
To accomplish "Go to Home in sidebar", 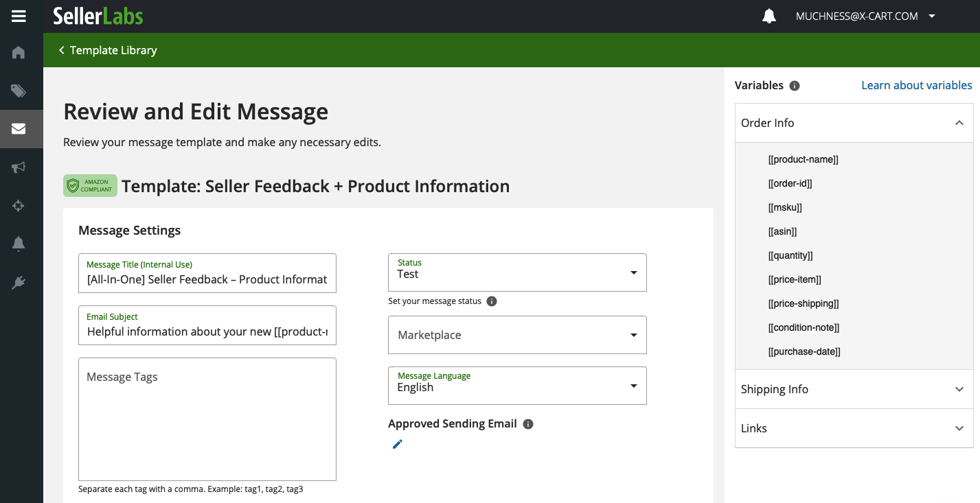I will tap(19, 52).
